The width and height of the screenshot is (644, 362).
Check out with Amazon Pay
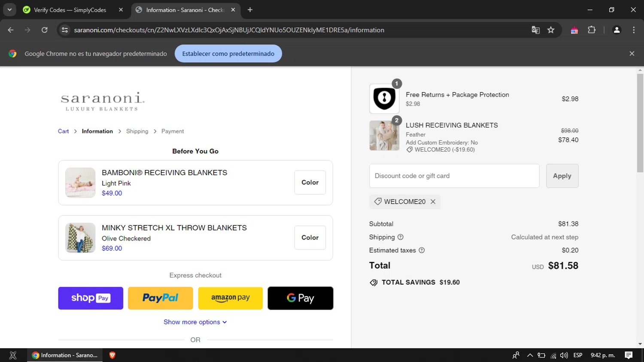[231, 298]
